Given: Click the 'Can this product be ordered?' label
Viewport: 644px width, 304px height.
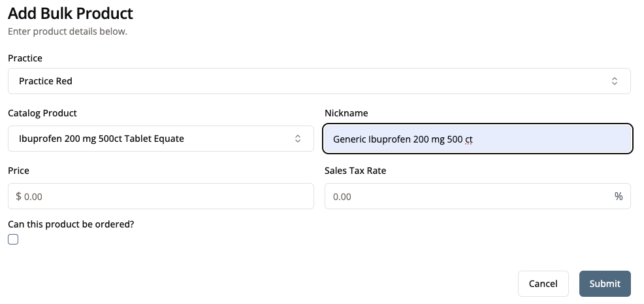Looking at the screenshot, I should coord(71,224).
